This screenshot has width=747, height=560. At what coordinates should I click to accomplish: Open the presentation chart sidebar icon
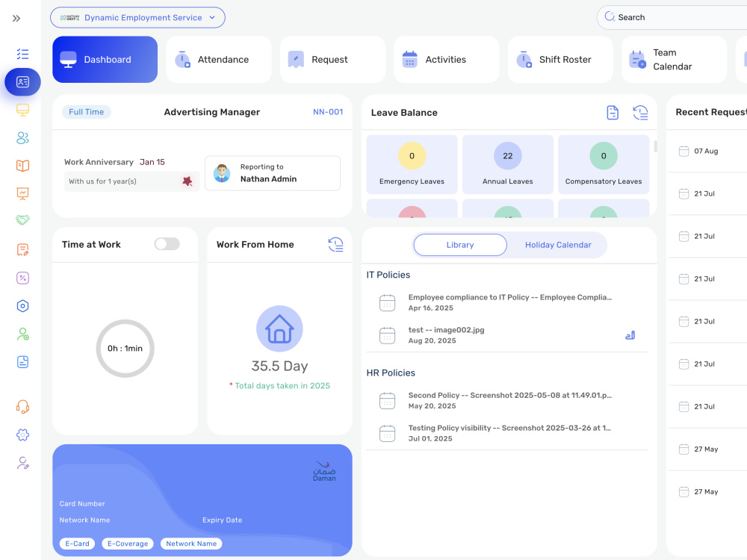click(22, 193)
